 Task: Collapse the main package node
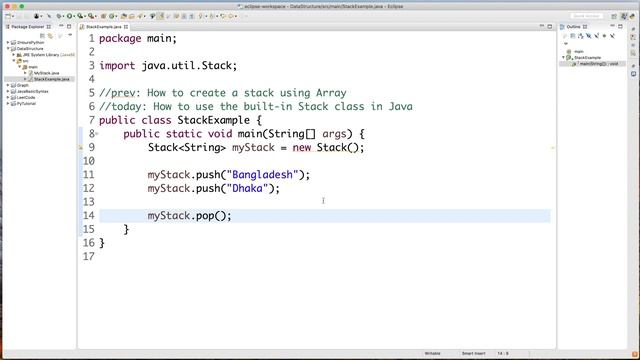tap(19, 67)
